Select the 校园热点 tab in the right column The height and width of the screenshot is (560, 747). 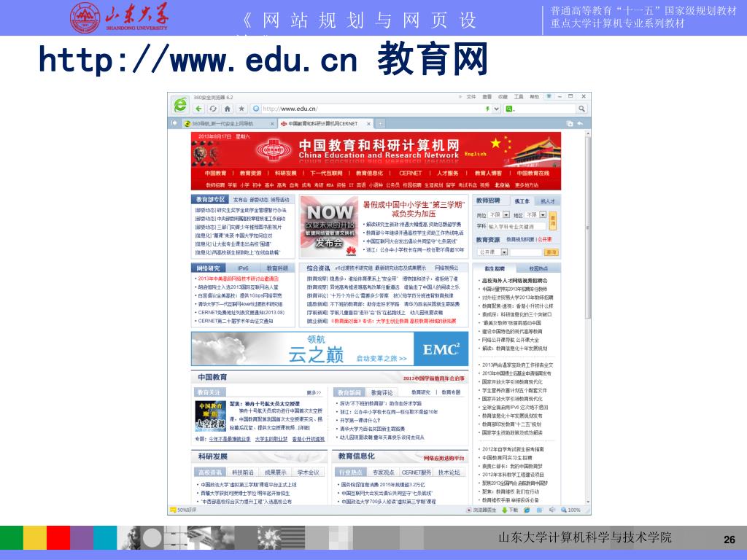(538, 268)
